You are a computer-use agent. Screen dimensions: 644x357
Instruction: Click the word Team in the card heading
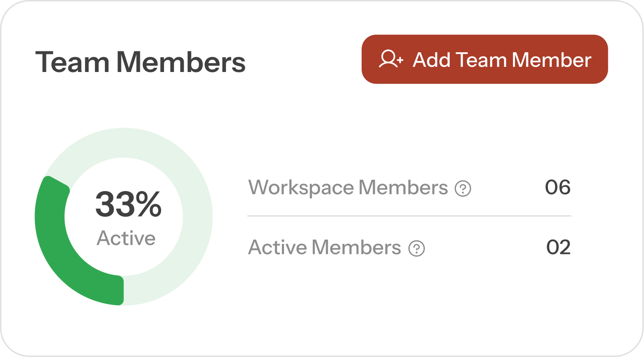point(72,62)
